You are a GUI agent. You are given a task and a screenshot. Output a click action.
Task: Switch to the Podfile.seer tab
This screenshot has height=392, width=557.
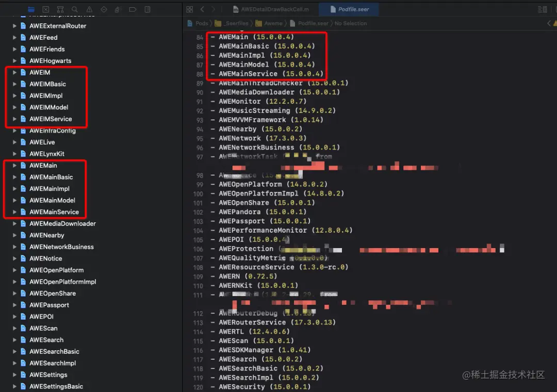point(350,10)
